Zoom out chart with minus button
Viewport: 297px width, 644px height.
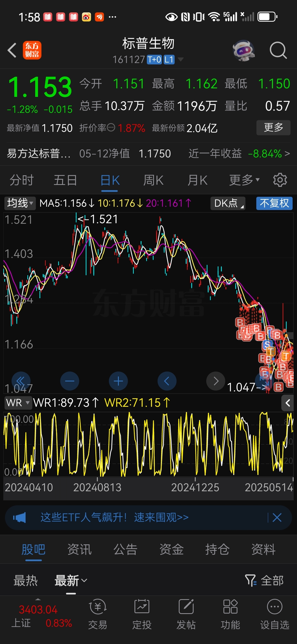70,381
